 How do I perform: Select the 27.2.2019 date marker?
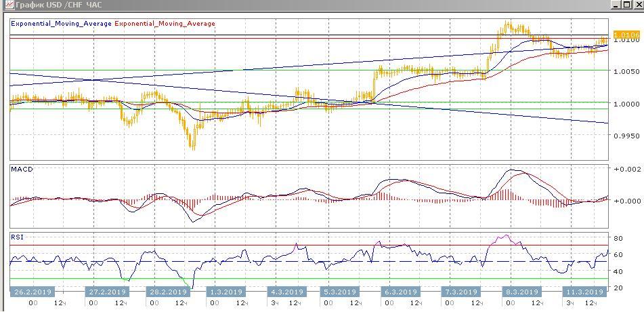point(108,292)
